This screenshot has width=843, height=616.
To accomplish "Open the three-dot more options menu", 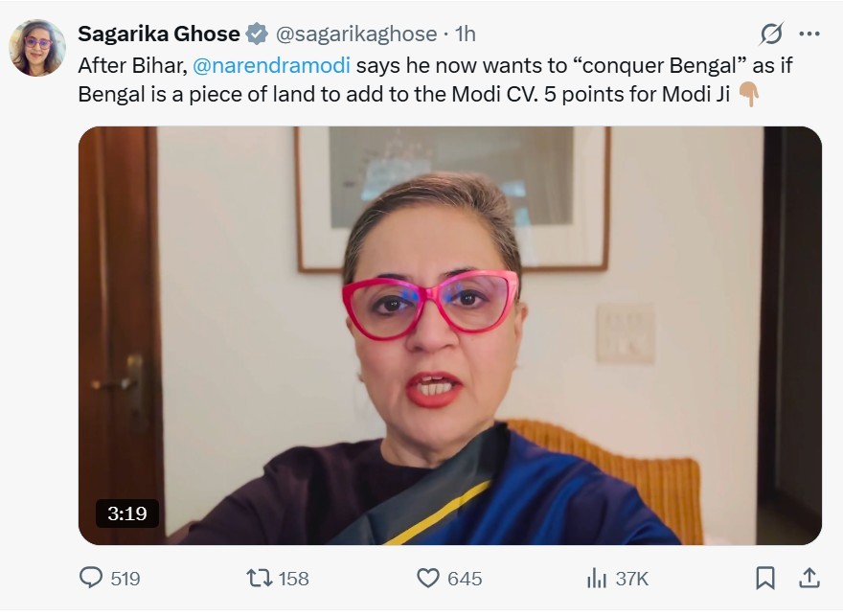I will coord(809,34).
